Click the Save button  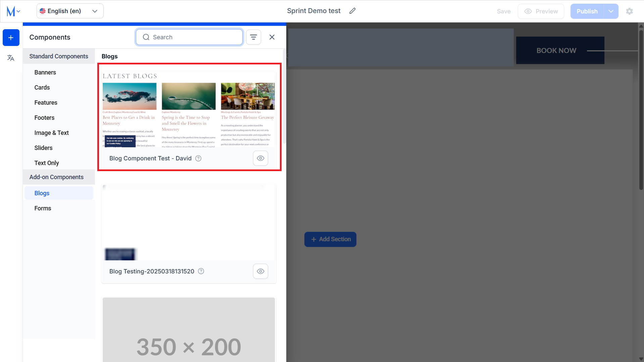pyautogui.click(x=504, y=11)
